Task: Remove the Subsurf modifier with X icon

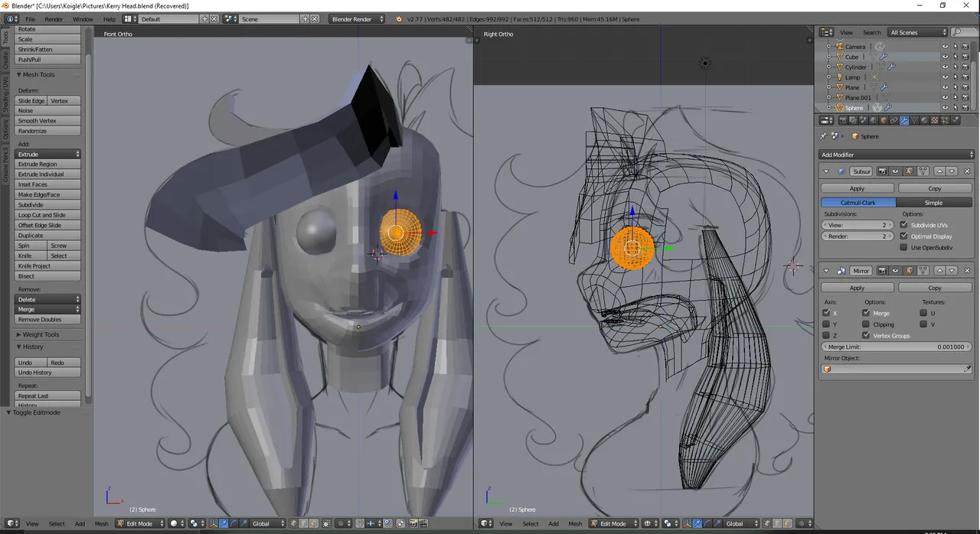Action: click(x=967, y=171)
